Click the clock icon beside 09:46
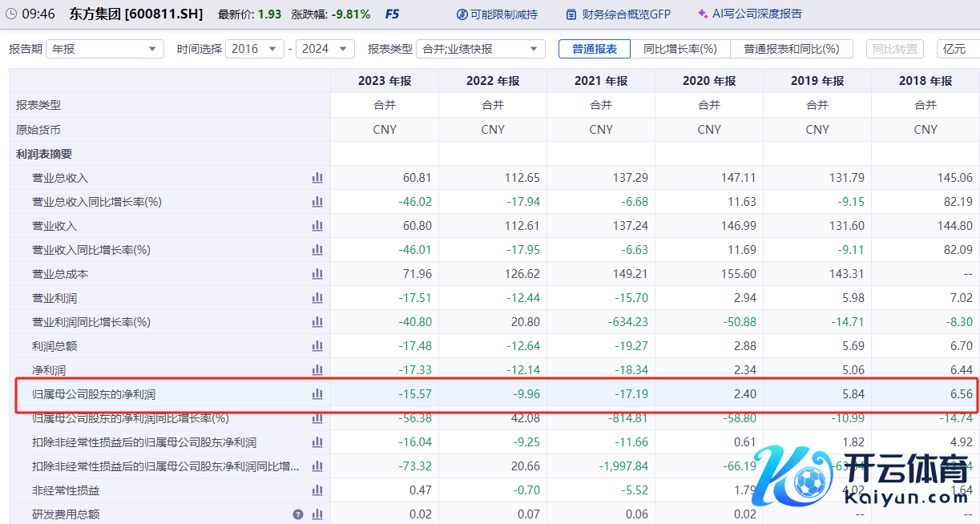Viewport: 980px width, 524px height. [10, 14]
